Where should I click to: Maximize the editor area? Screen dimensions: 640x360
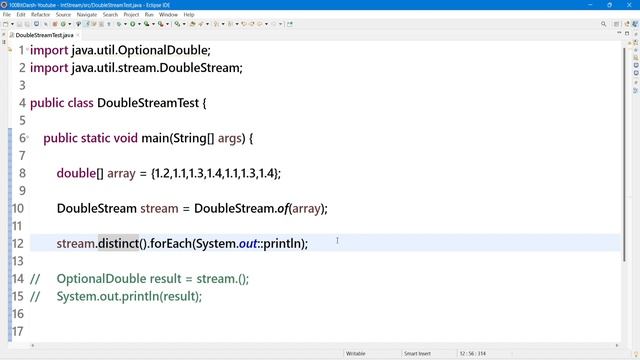tap(627, 33)
